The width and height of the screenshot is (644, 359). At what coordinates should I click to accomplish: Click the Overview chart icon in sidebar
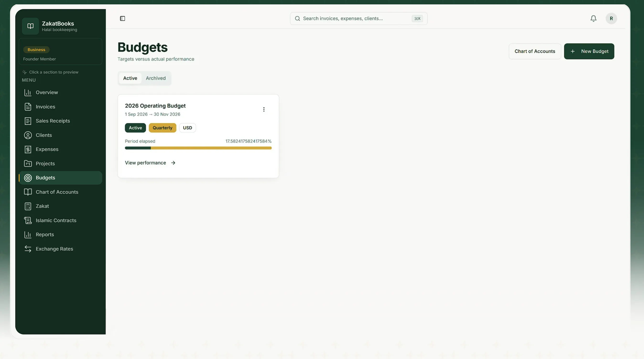28,92
